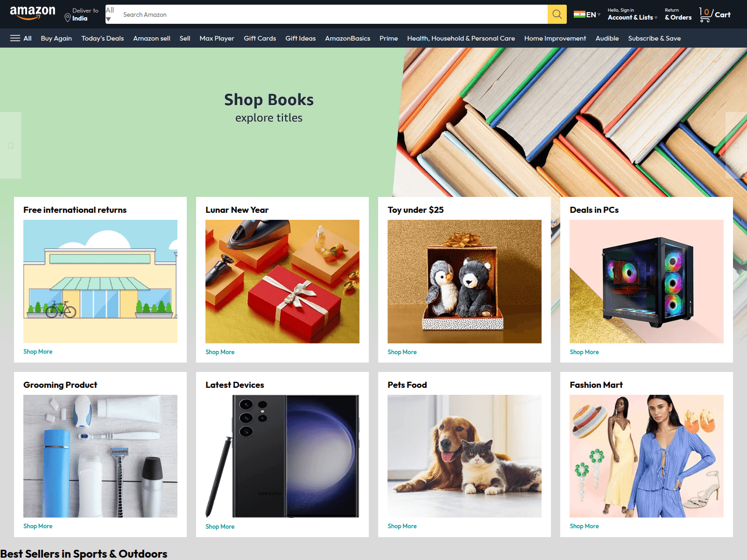Screen dimensions: 747x560
Task: Open the Pets Food dog and cat image
Action: tap(465, 456)
